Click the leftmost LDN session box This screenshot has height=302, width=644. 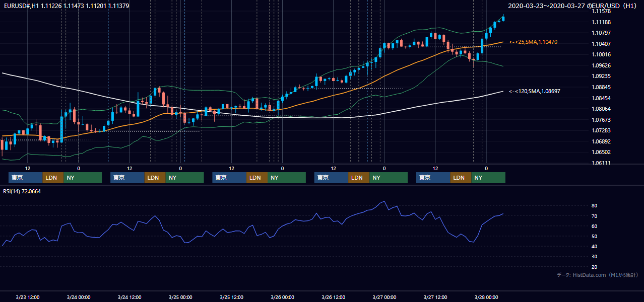[x=53, y=178]
